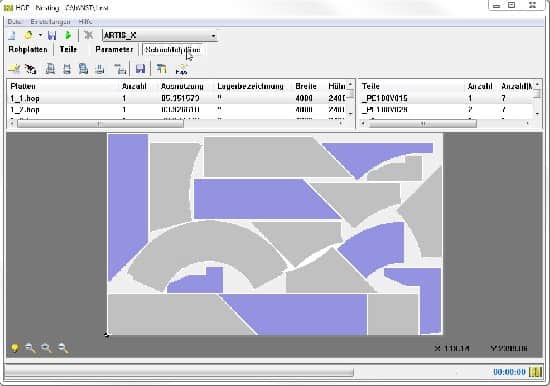550x386 pixels.
Task: Click the Platten table scroll-up arrow
Action: tap(350, 84)
